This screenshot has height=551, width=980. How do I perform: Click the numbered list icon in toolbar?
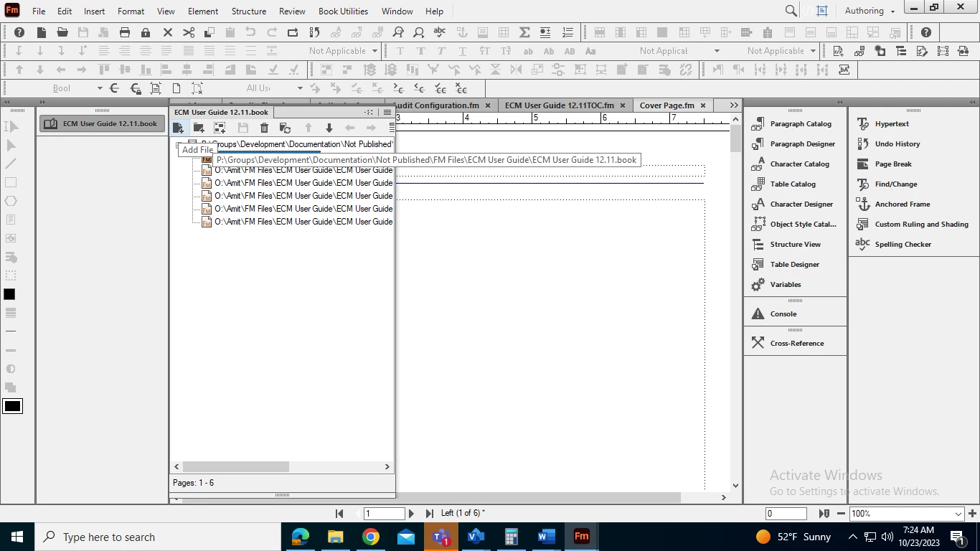tap(567, 32)
